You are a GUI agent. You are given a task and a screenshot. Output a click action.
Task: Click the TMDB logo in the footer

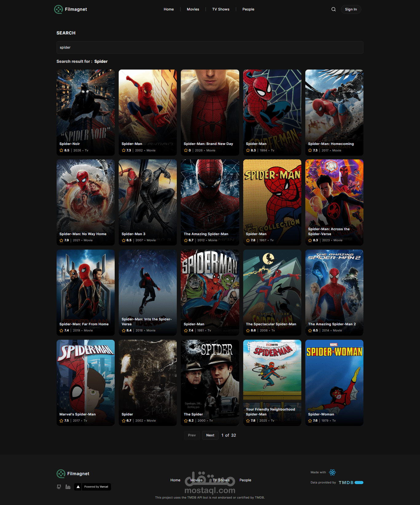tap(351, 483)
